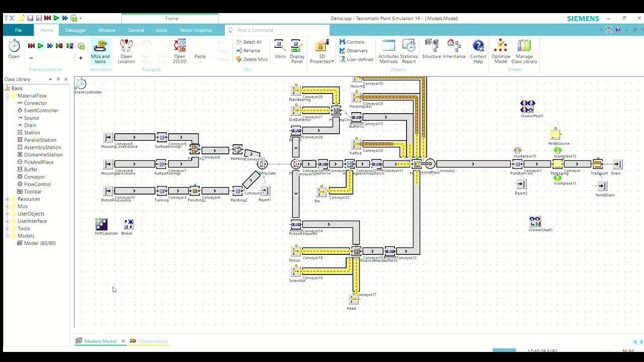Open the 2D/3D view
The image size is (644, 362).
tap(180, 52)
